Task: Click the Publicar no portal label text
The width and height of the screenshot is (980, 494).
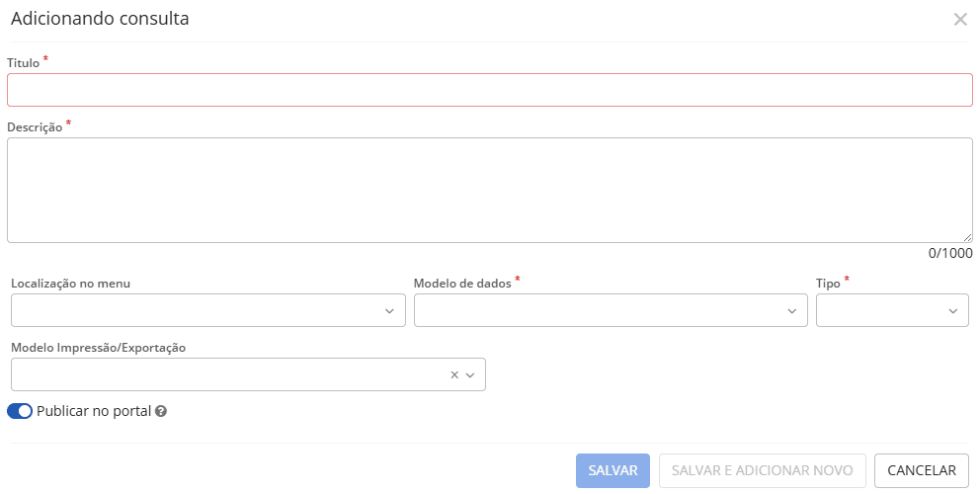Action: coord(94,411)
